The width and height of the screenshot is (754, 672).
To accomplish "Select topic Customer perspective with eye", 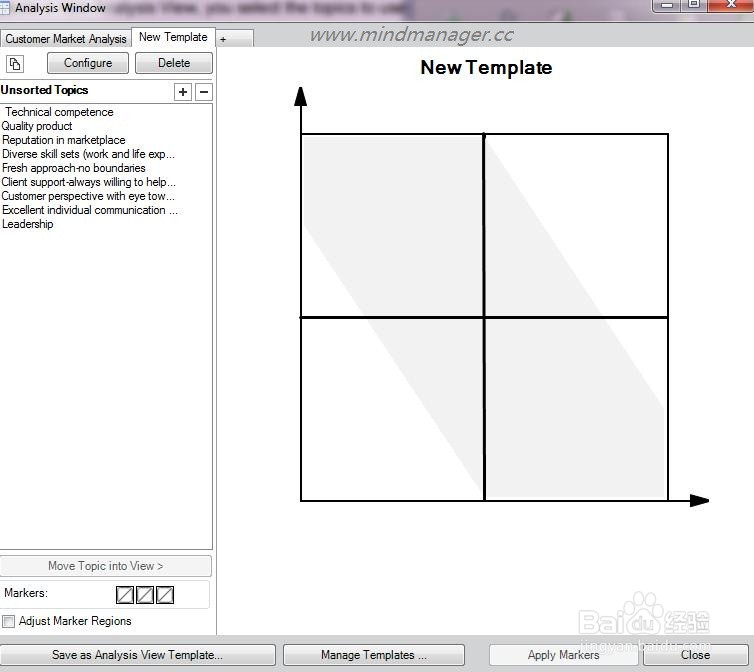I will coord(88,196).
